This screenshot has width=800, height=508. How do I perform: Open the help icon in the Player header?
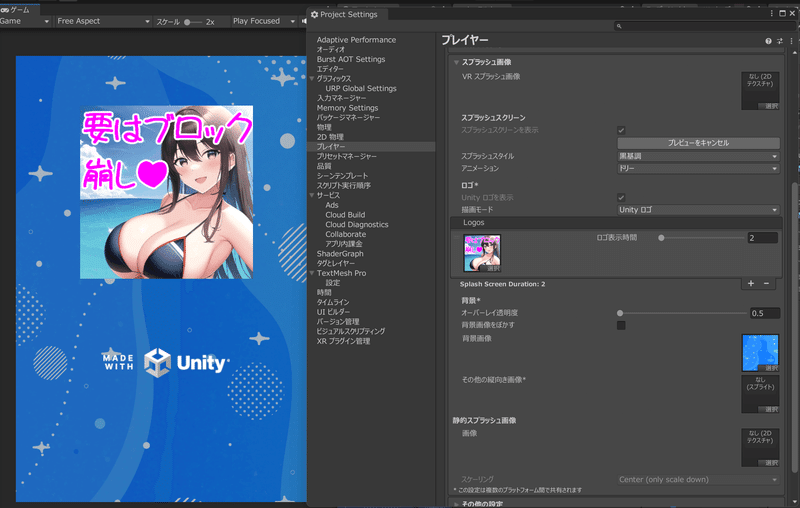click(x=768, y=41)
